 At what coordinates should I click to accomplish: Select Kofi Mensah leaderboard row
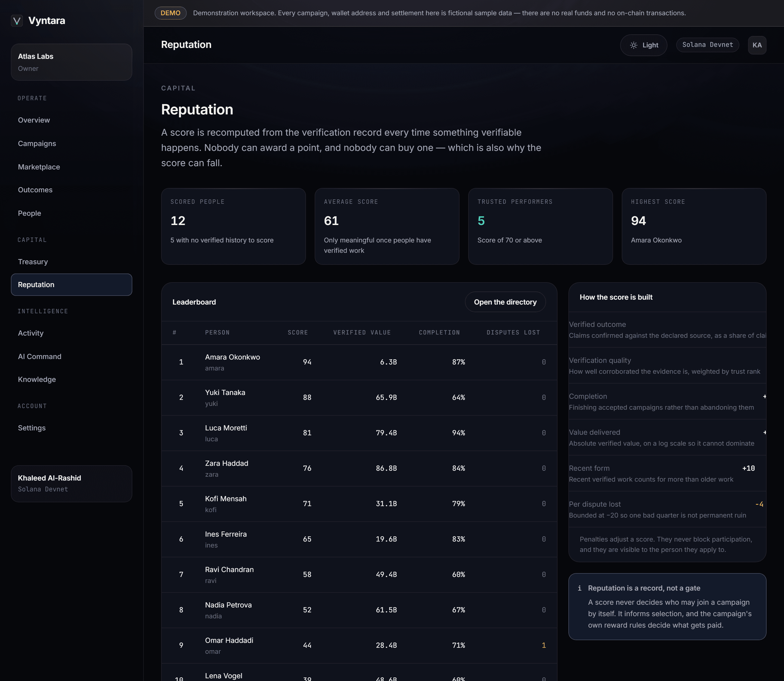[x=359, y=503]
